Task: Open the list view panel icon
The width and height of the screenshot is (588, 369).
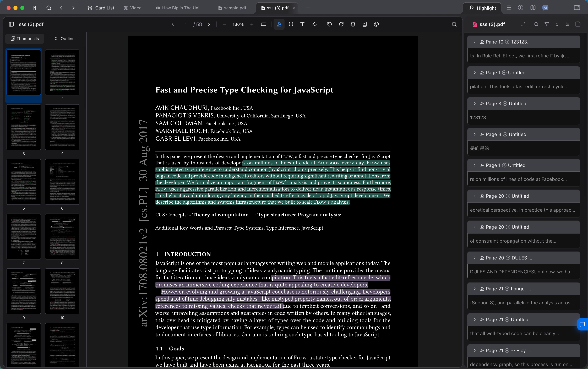Action: (x=508, y=8)
